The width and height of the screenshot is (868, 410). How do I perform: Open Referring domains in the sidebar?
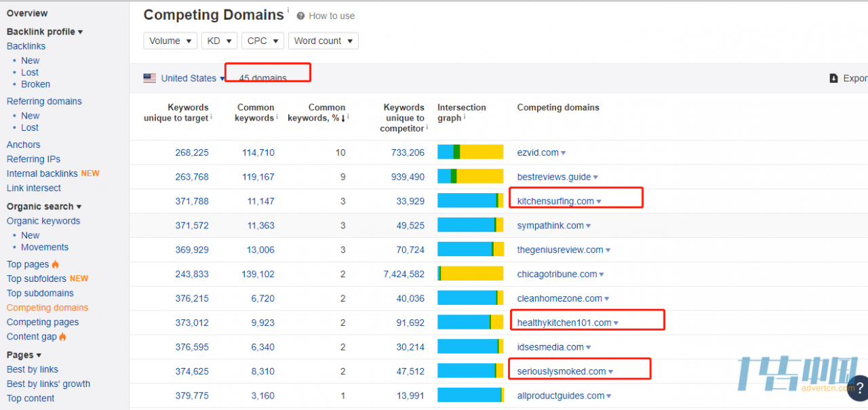pos(44,102)
